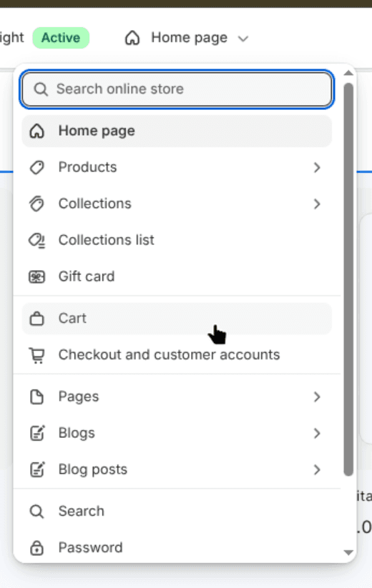Expand the Pages submenu chevron
372x588 pixels.
pos(317,397)
